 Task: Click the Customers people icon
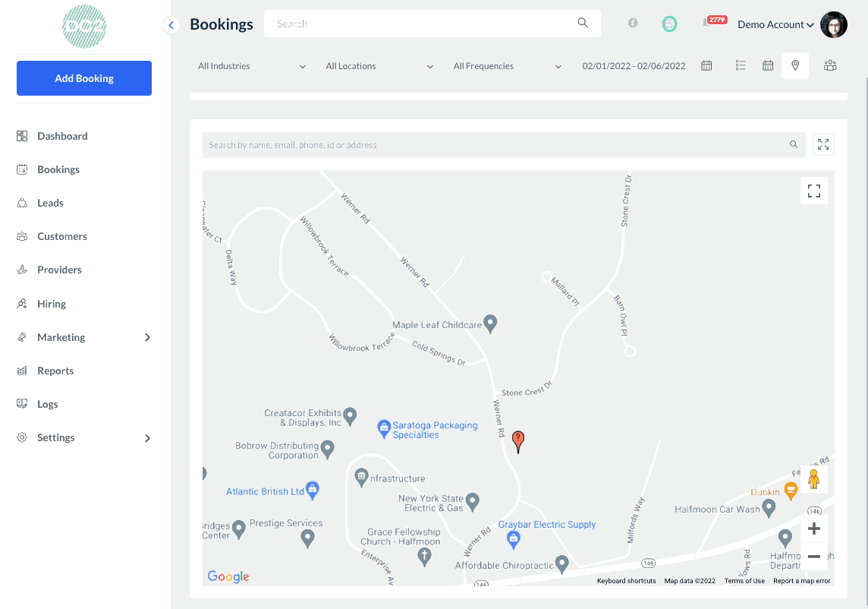(22, 236)
